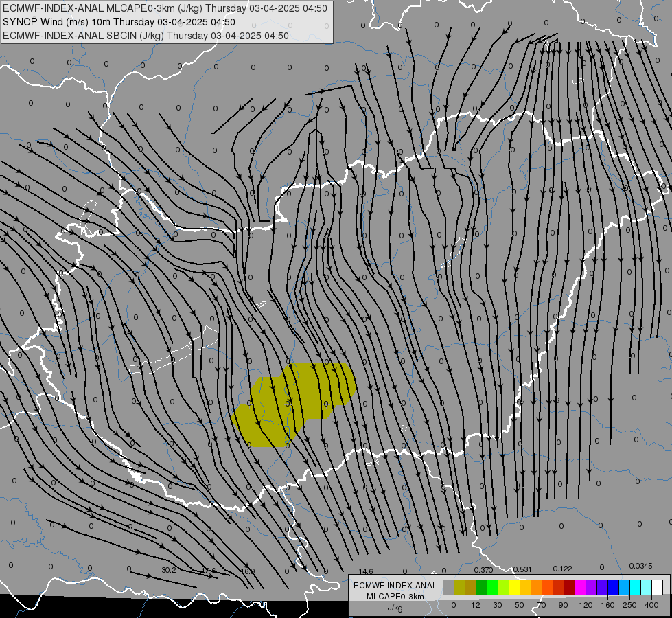This screenshot has width=672, height=618.
Task: Click the map value 0.370
Action: tap(483, 569)
